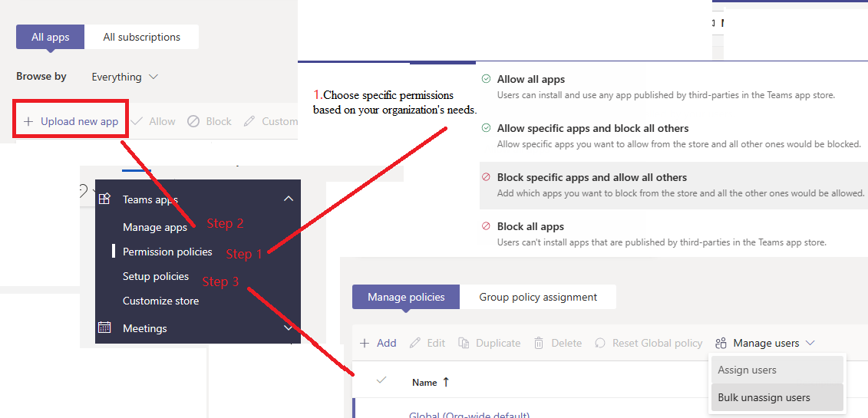
Task: Choose Assign users from the menu
Action: point(777,370)
